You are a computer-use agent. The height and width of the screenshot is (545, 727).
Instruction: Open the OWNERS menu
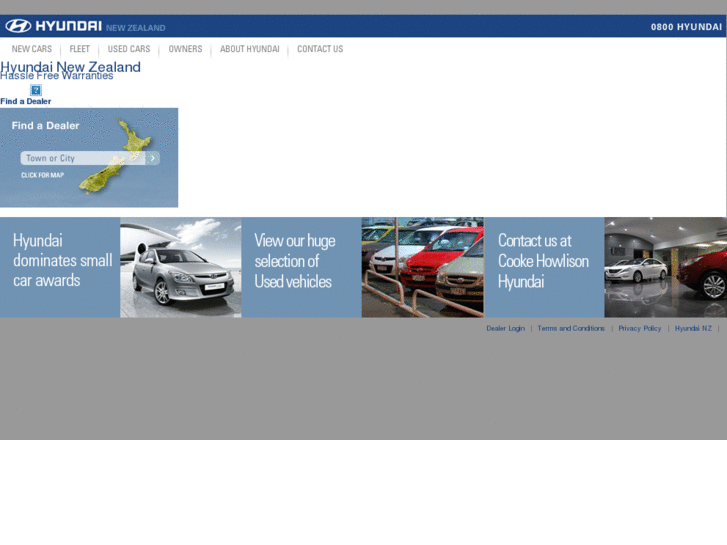pos(185,49)
